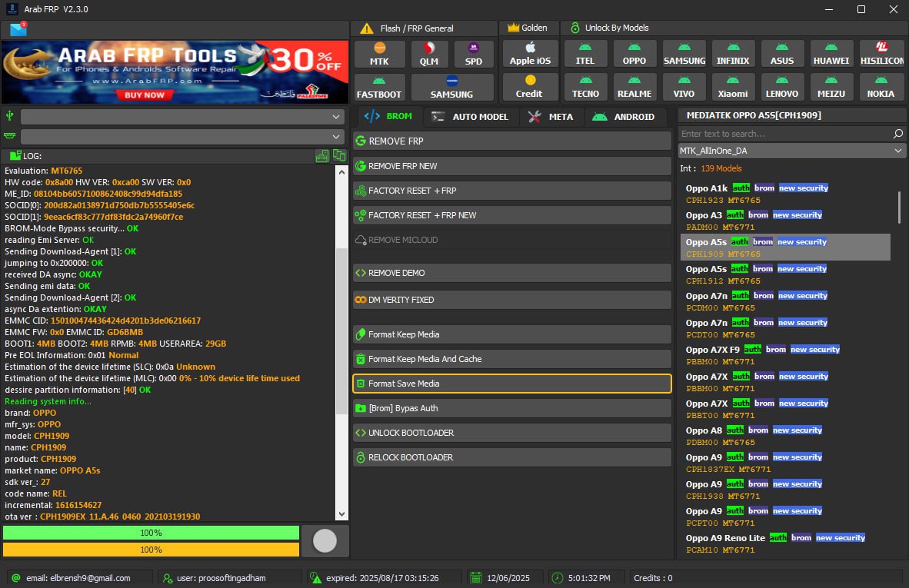Run FACTORY RESET + FRP
This screenshot has height=588, width=909.
(x=512, y=191)
